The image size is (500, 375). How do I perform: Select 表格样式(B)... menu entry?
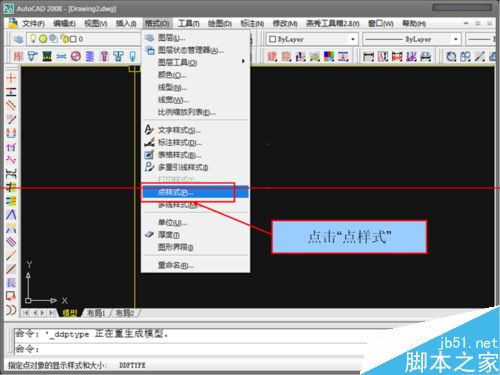coord(196,155)
